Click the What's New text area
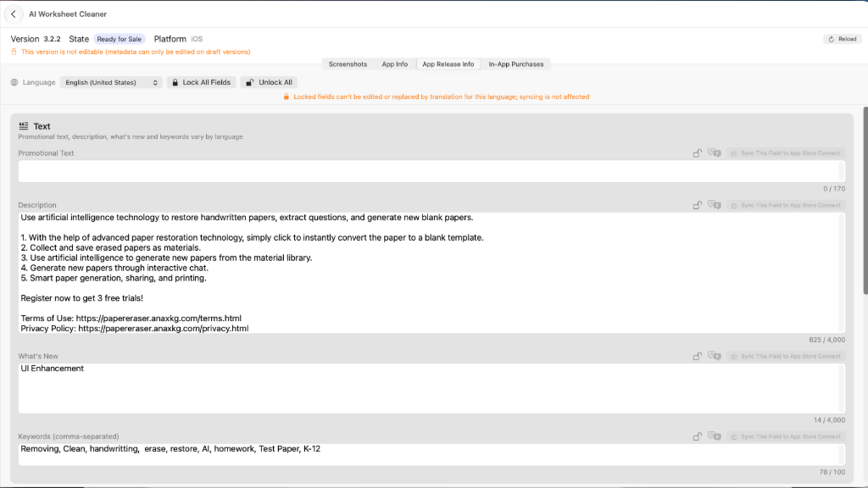 [x=431, y=388]
